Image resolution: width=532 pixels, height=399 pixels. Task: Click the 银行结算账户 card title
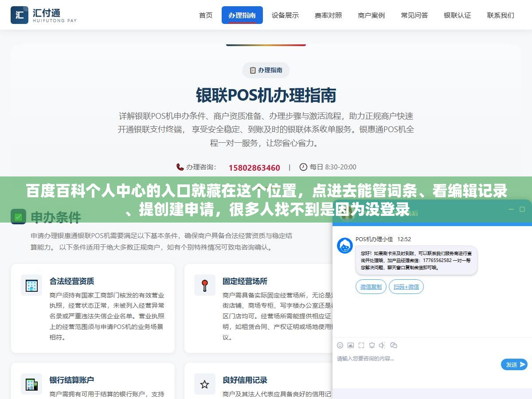(x=72, y=380)
